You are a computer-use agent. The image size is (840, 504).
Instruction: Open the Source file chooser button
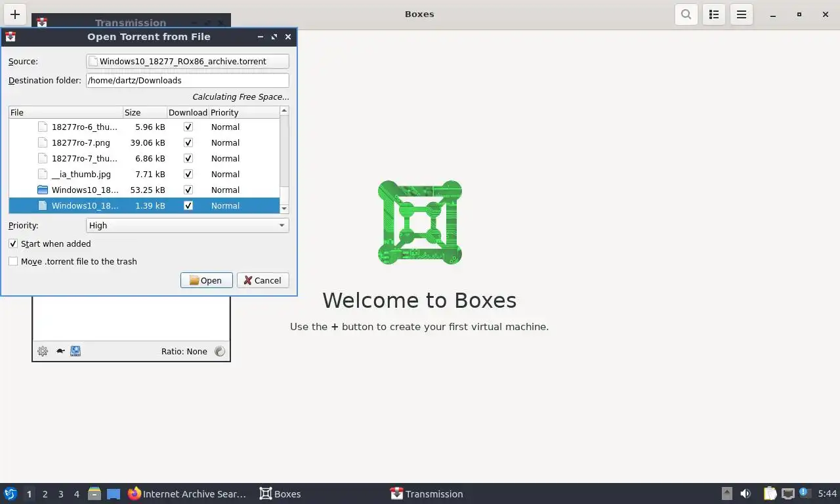(x=188, y=61)
